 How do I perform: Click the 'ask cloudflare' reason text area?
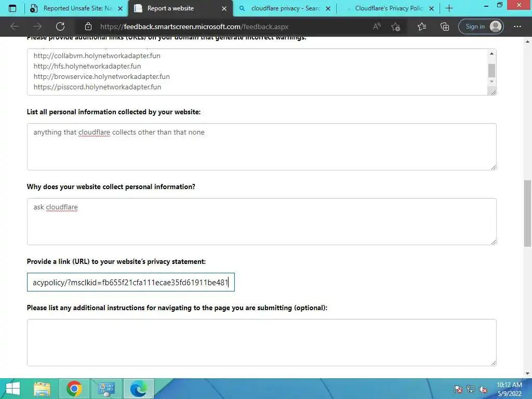coord(262,221)
